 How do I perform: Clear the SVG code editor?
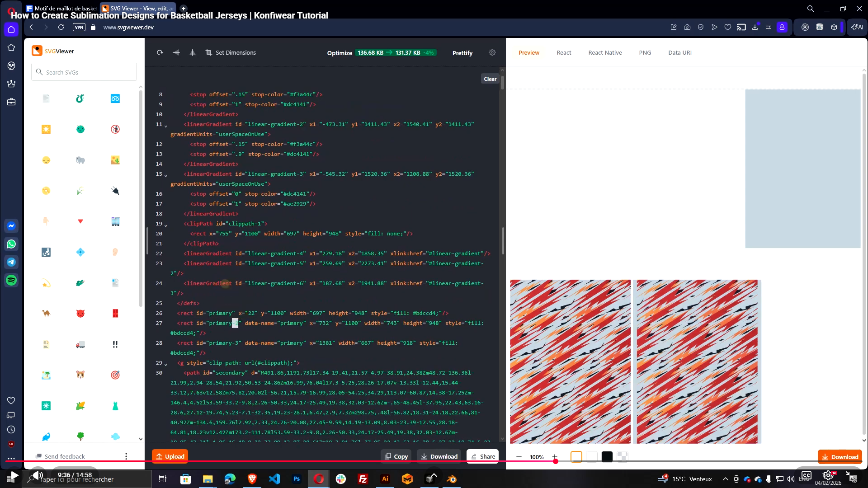click(x=490, y=79)
